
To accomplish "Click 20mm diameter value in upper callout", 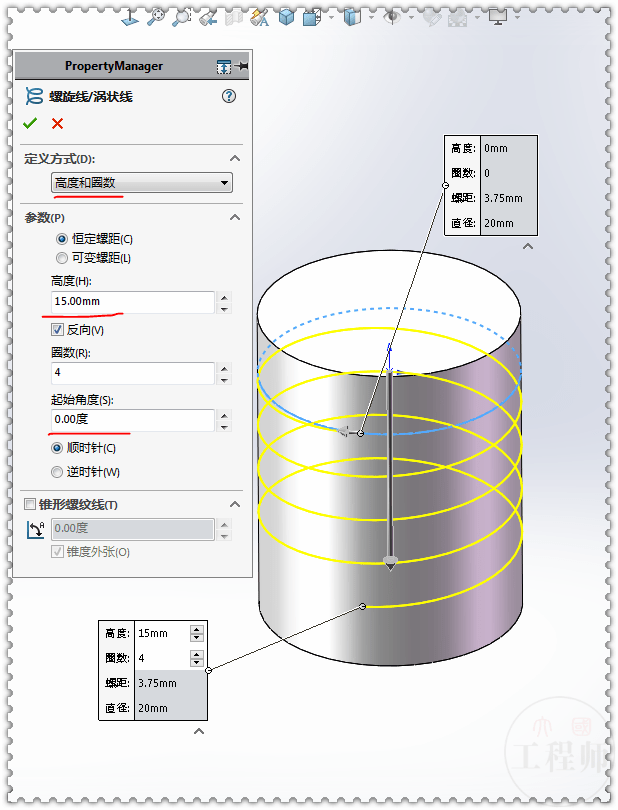I will tap(499, 223).
